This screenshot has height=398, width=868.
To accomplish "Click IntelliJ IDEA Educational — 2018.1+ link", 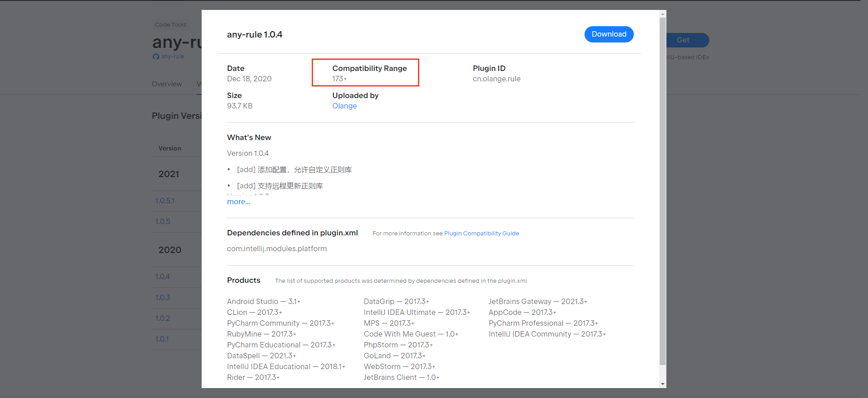I will [x=286, y=366].
